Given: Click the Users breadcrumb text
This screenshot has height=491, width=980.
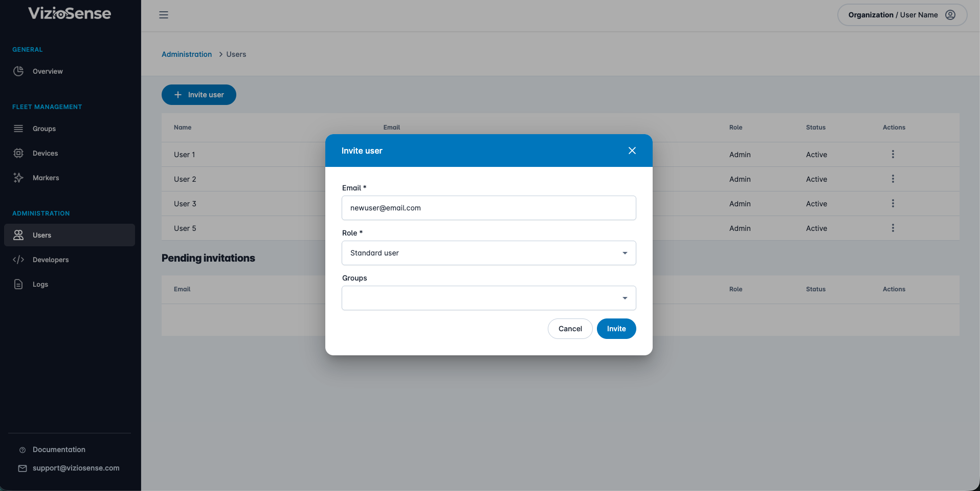Looking at the screenshot, I should [x=236, y=54].
